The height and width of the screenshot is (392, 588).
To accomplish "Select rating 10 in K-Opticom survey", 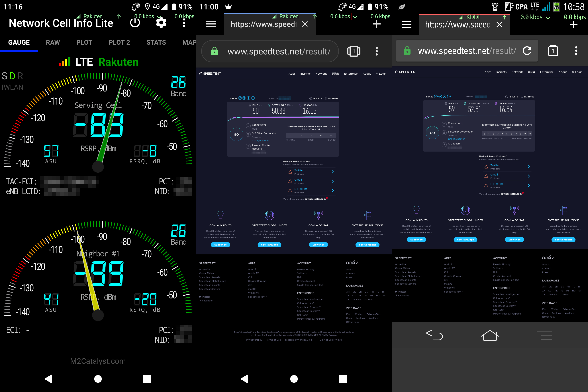I will [530, 134].
